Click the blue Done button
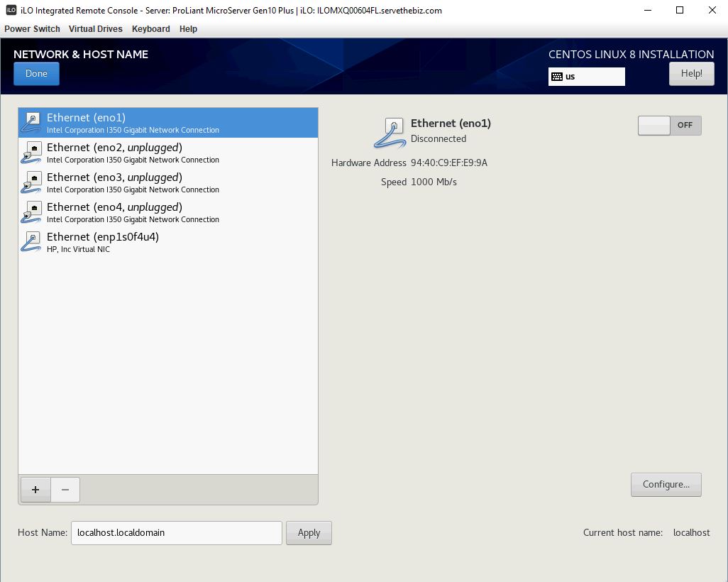The height and width of the screenshot is (582, 728). point(36,73)
